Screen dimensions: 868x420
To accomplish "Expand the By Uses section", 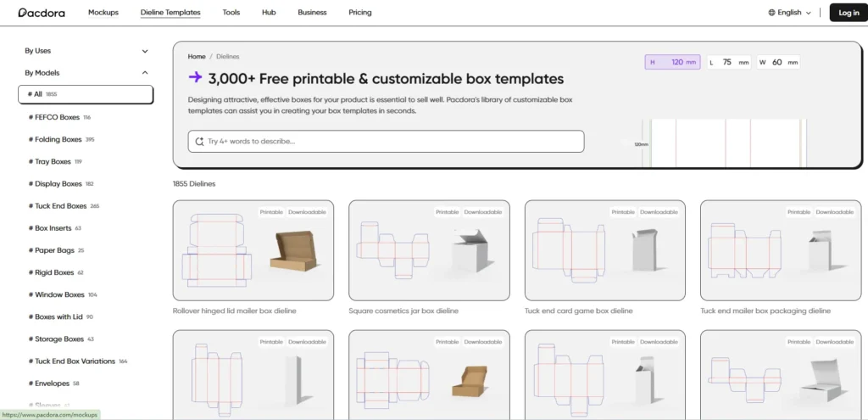I will click(86, 50).
